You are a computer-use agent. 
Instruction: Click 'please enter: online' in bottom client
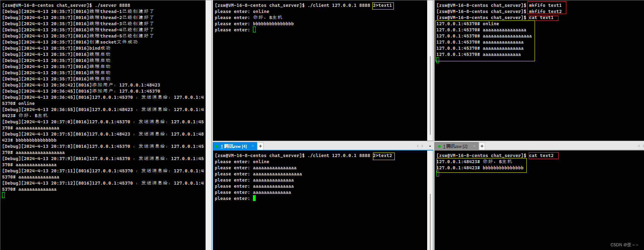[242, 162]
